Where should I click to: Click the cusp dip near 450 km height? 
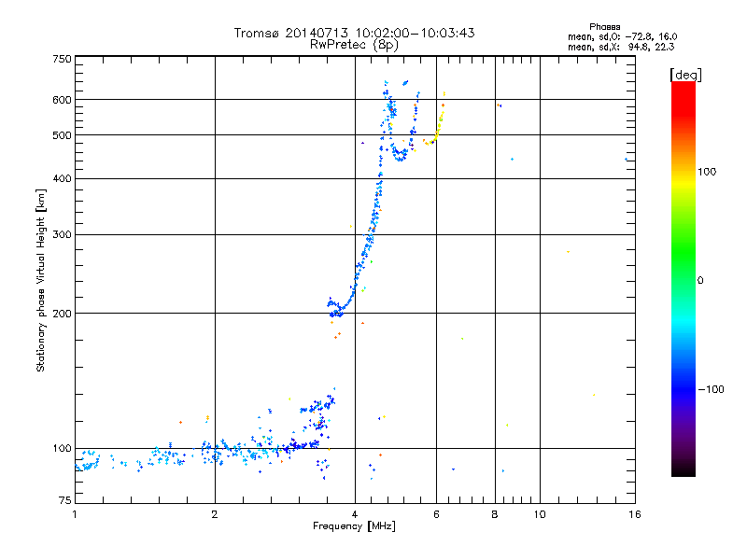click(x=401, y=156)
